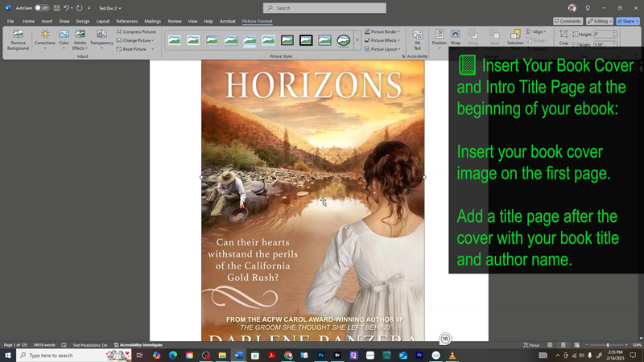Click the Redo icon
Image resolution: width=644 pixels, height=362 pixels.
pos(79,8)
